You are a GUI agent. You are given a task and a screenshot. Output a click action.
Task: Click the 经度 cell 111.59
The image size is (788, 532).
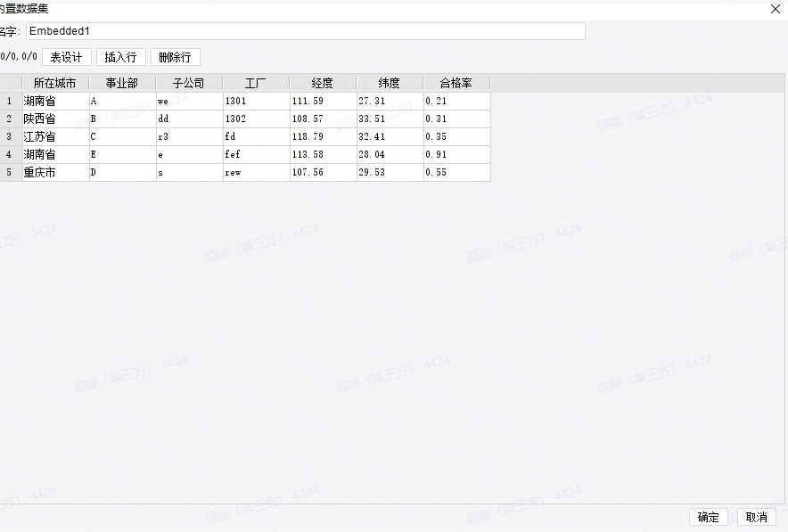324,101
